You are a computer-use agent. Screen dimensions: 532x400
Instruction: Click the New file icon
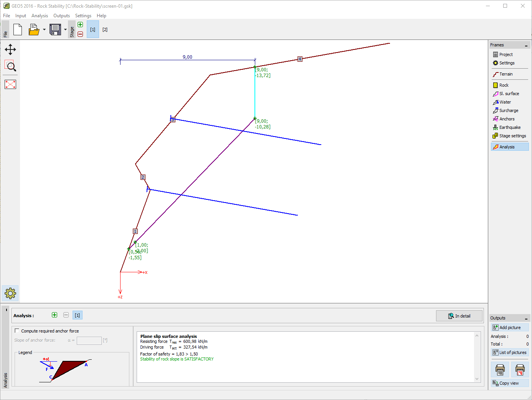18,30
